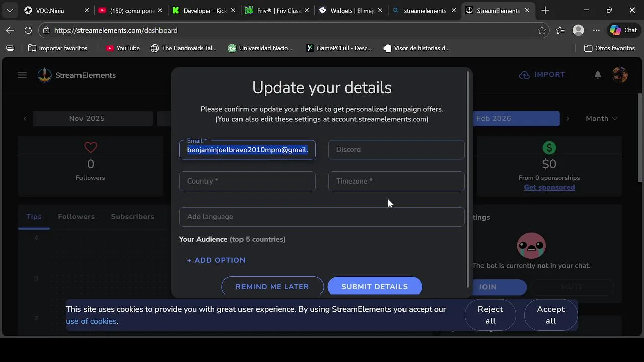Select the Tips tab
This screenshot has width=644, height=362.
34,217
